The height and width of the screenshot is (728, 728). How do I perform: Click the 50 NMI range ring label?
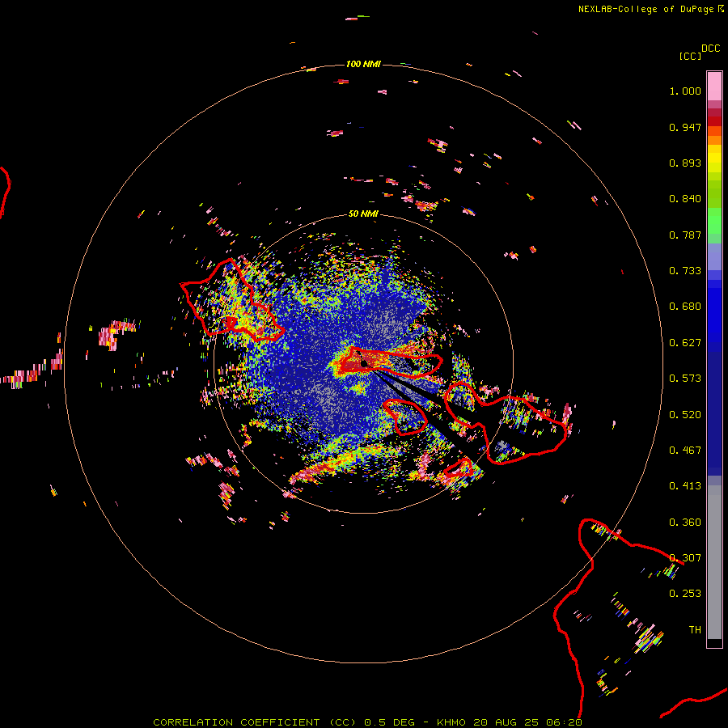click(363, 214)
